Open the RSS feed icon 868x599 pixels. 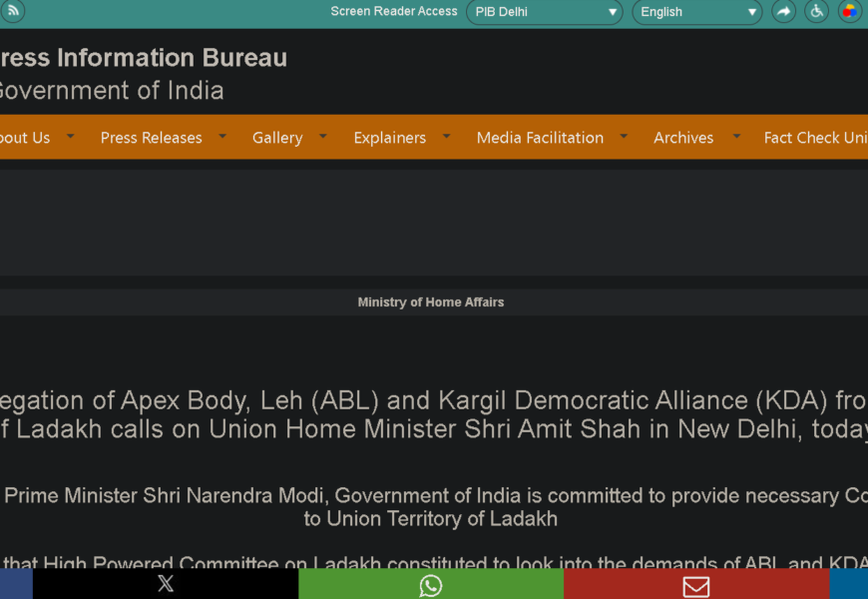(x=12, y=11)
